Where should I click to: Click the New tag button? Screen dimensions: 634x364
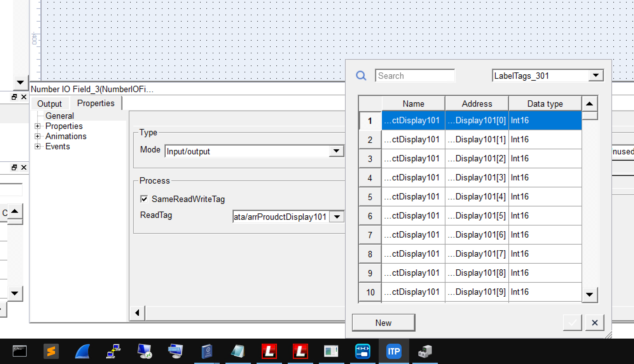(383, 323)
